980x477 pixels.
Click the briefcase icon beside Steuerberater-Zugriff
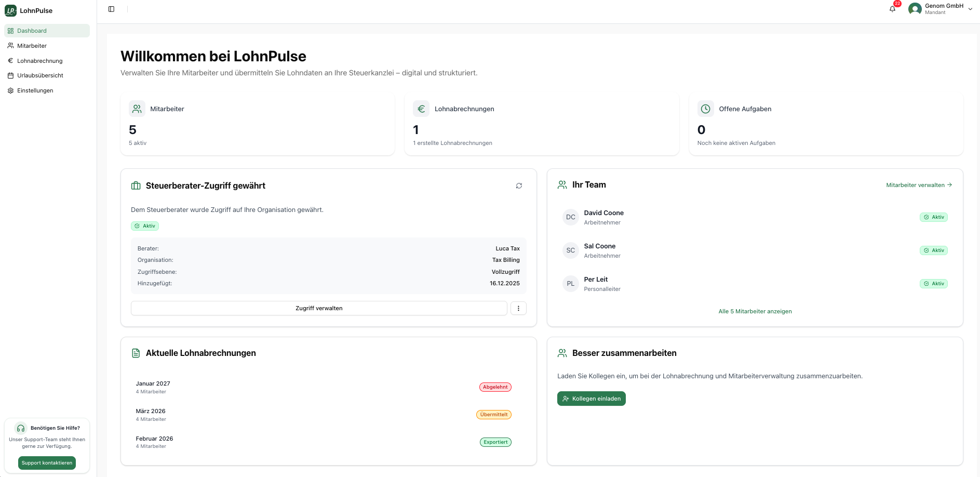[x=136, y=186]
